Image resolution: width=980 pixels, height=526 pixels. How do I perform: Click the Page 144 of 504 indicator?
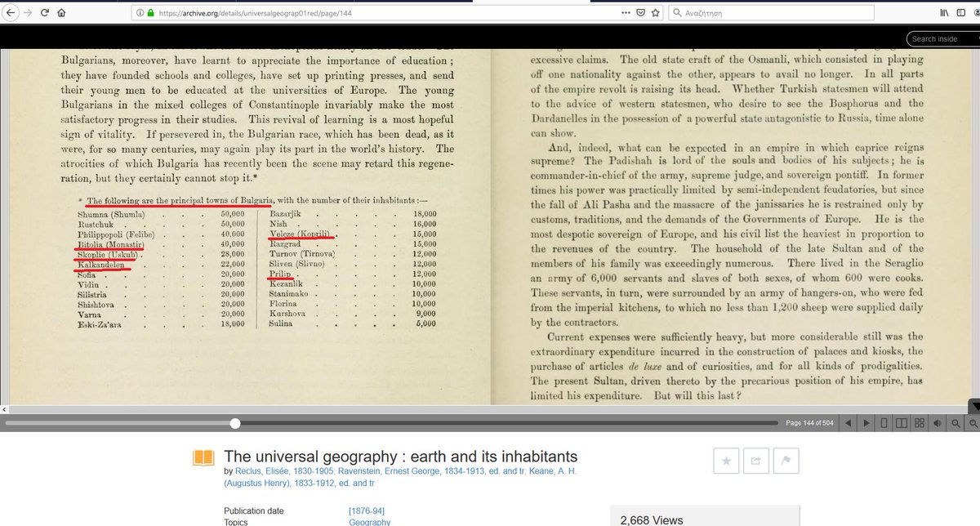(810, 422)
